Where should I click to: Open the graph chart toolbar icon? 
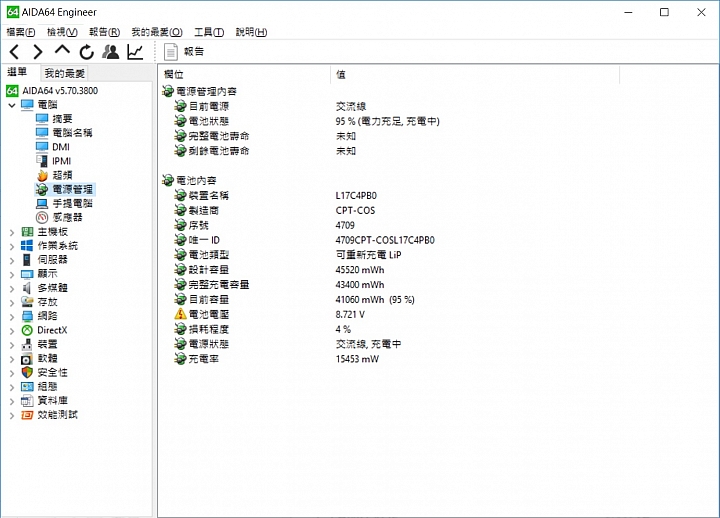tap(135, 52)
